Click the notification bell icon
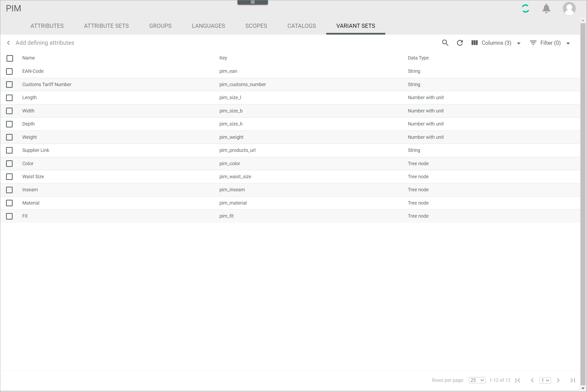The width and height of the screenshot is (587, 392). tap(547, 8)
